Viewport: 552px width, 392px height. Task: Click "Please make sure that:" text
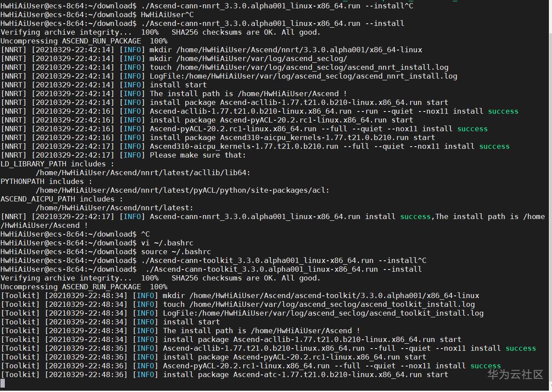pyautogui.click(x=198, y=155)
